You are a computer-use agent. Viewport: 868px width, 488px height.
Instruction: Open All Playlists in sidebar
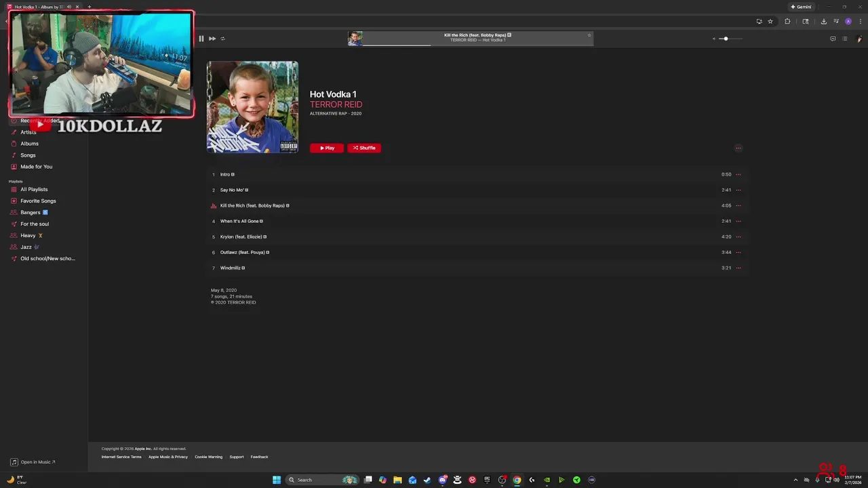point(34,190)
